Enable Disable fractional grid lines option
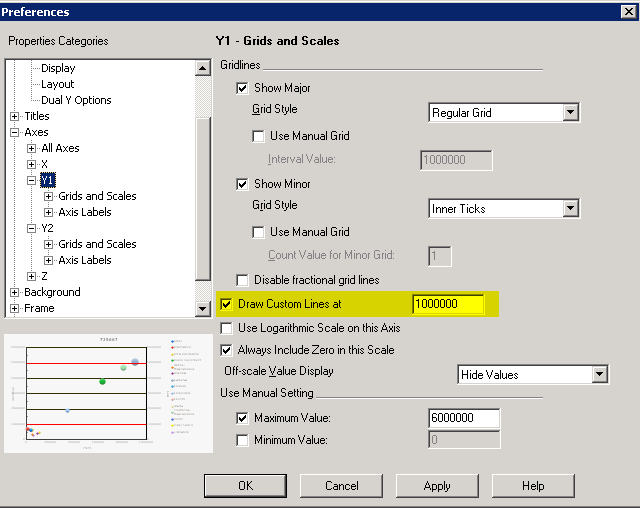Screen dimensions: 640x508 242,280
